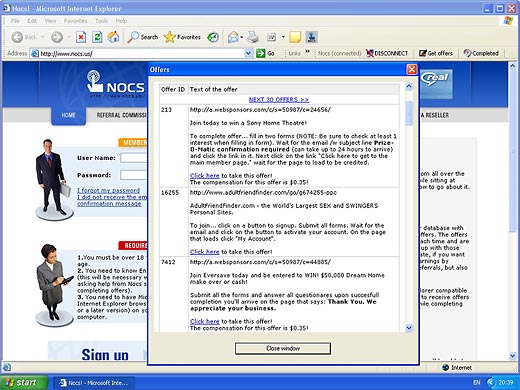This screenshot has width=520, height=390.
Task: Open the Help menu
Action: [x=121, y=21]
